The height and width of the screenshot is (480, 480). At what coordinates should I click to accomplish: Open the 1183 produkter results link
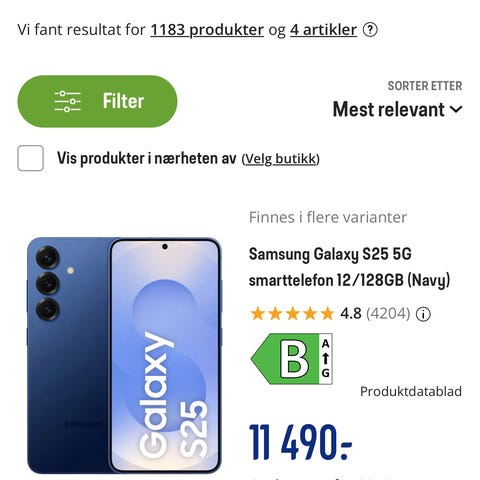pyautogui.click(x=207, y=30)
